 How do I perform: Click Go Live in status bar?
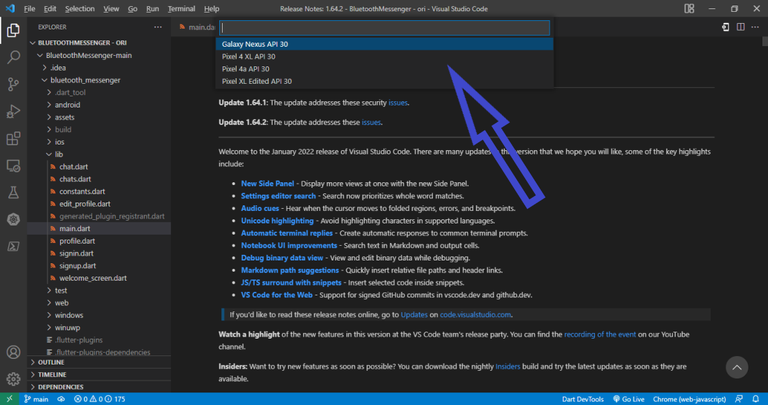[629, 399]
